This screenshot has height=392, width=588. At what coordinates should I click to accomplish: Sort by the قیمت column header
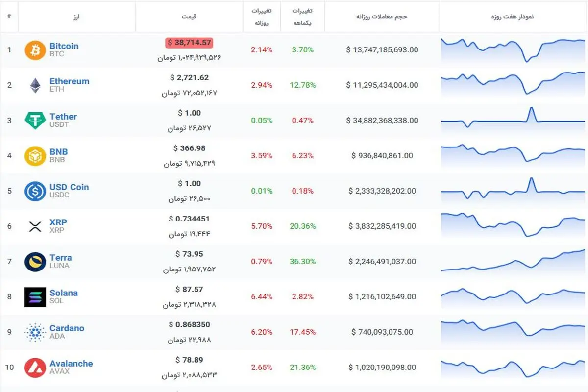[189, 16]
